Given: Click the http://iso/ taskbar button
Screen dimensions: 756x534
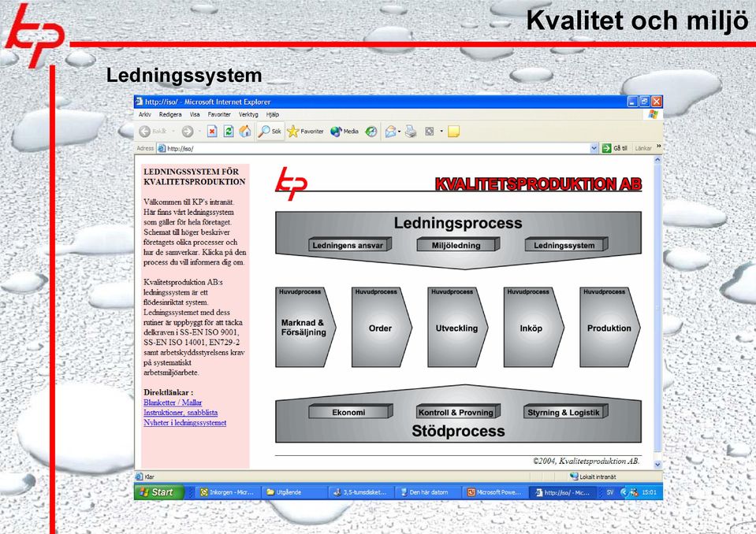Looking at the screenshot, I should point(563,492).
